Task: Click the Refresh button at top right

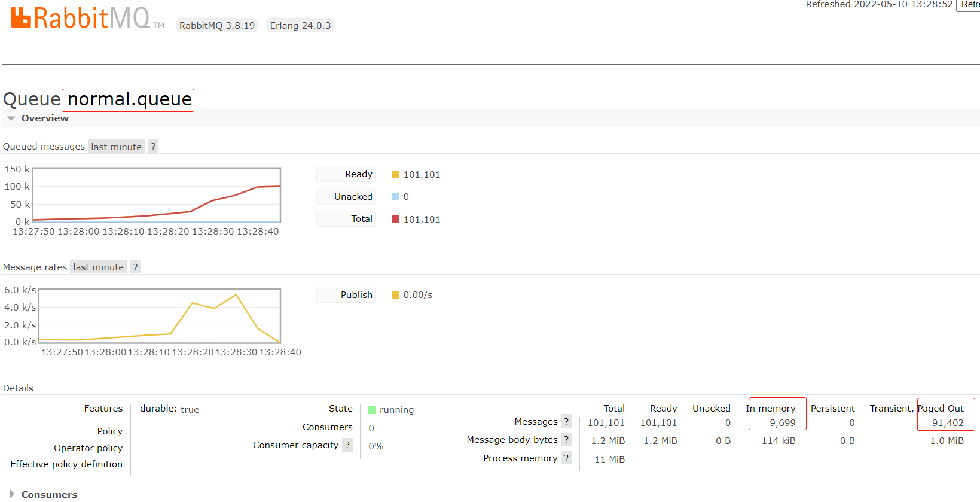Action: click(969, 5)
